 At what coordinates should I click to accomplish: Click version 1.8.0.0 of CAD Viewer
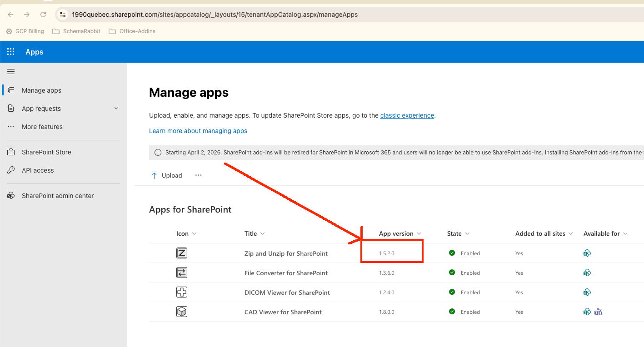[x=387, y=312]
